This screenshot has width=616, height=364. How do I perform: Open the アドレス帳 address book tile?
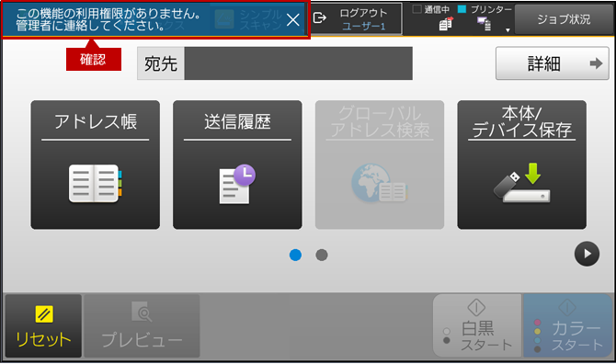[96, 165]
